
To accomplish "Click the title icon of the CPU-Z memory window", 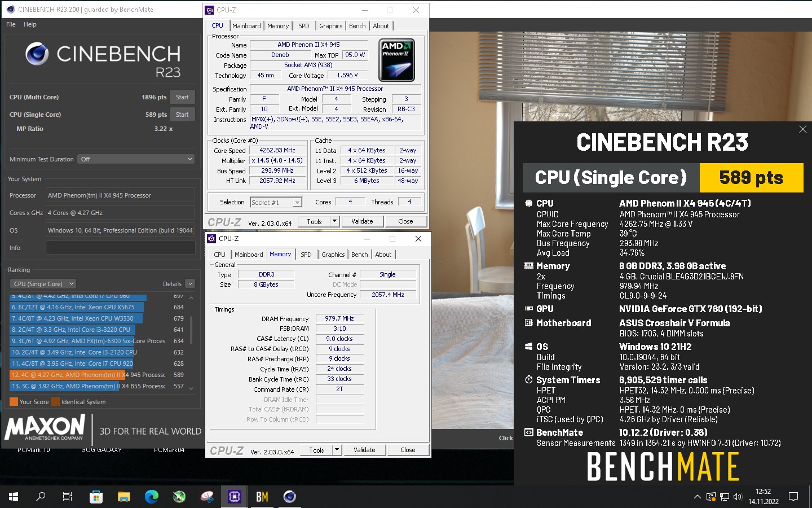I will pos(212,239).
